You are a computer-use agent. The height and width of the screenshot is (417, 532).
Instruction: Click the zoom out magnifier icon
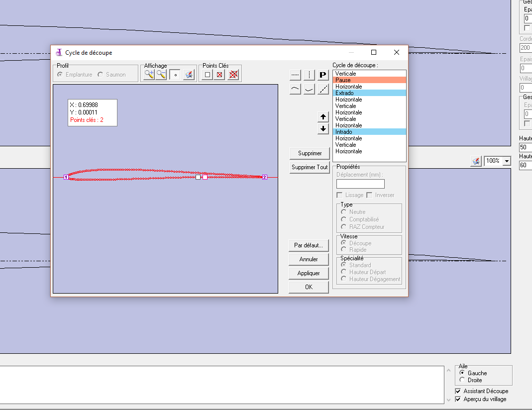pyautogui.click(x=161, y=75)
